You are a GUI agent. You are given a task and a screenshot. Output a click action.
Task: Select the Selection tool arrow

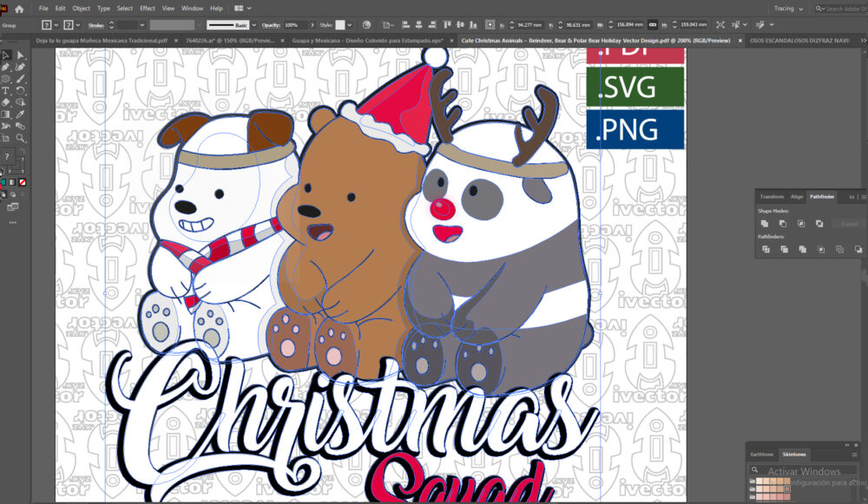(6, 56)
